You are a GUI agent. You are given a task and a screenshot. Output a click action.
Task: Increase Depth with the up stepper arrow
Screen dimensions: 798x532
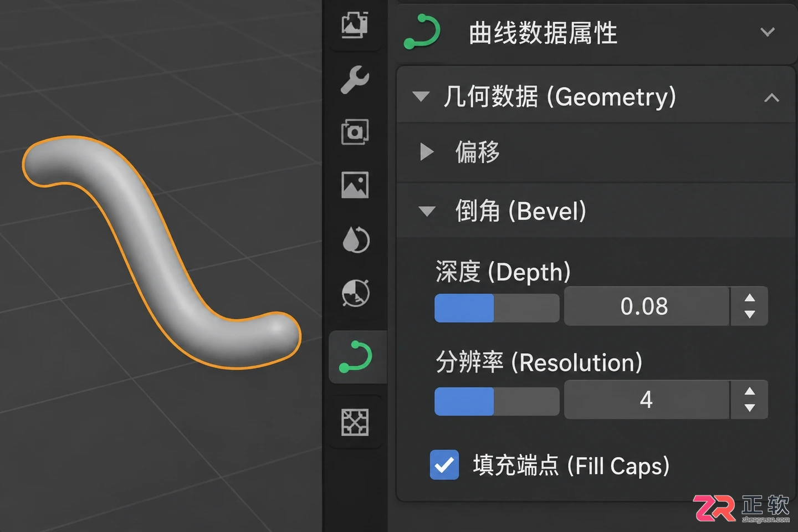coord(750,298)
